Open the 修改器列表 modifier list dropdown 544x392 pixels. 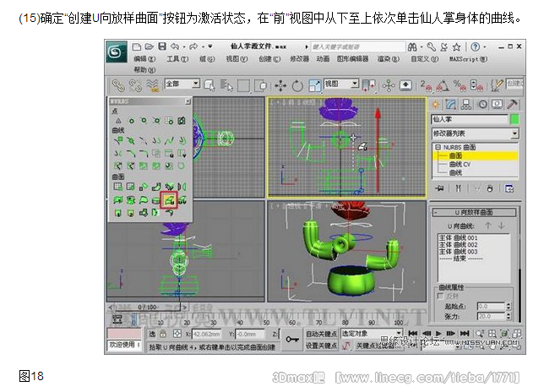tap(475, 133)
